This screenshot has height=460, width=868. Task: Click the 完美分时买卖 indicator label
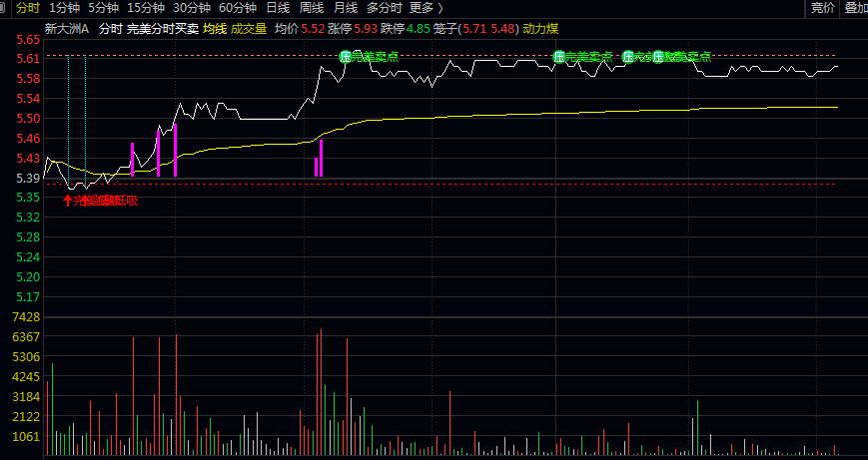pyautogui.click(x=163, y=29)
